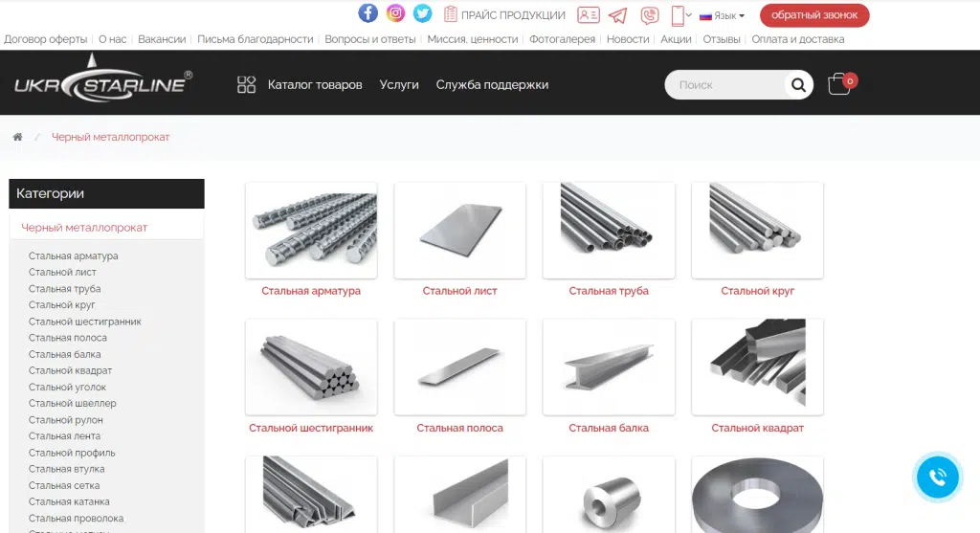The image size is (980, 533).
Task: Go to О нас page
Action: pos(113,38)
